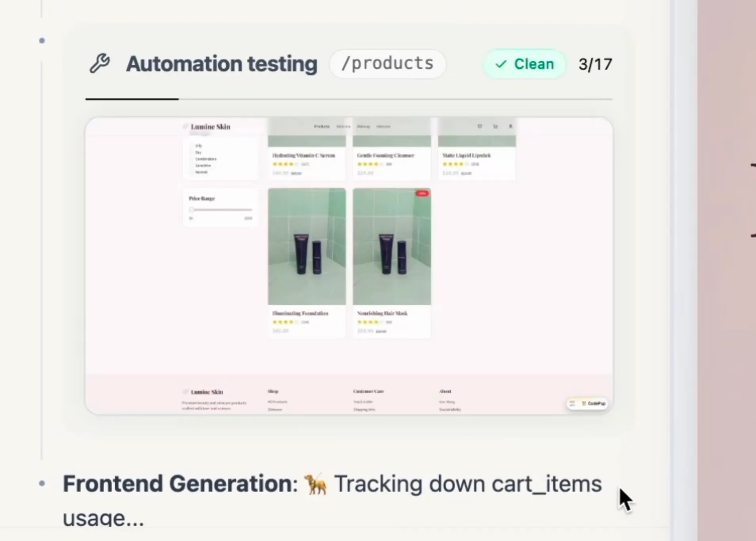
Task: Select the Normal skin type checkbox
Action: pyautogui.click(x=192, y=172)
